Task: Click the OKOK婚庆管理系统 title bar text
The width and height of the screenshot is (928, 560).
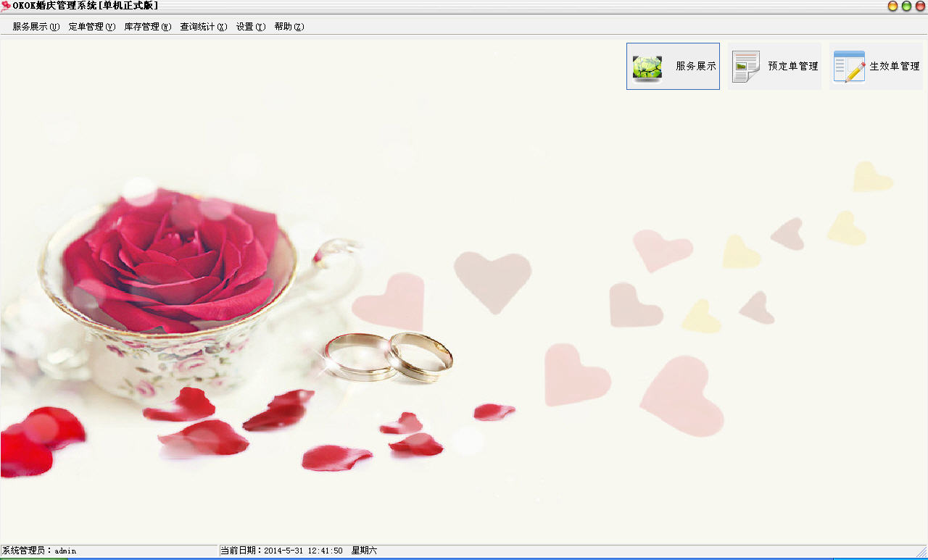Action: point(86,6)
